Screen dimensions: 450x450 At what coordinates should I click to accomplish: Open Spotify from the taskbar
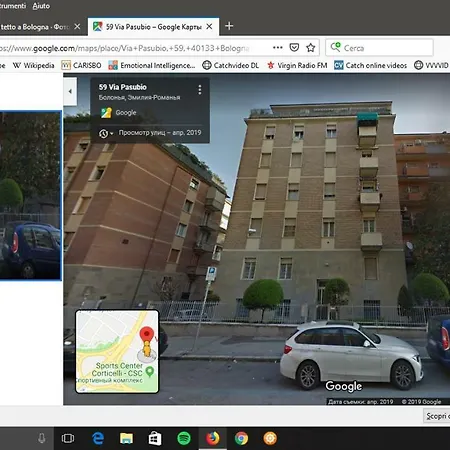184,438
